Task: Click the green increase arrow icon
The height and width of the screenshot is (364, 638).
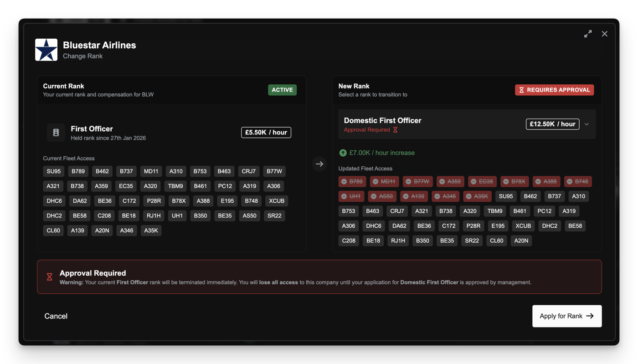Action: [x=343, y=153]
